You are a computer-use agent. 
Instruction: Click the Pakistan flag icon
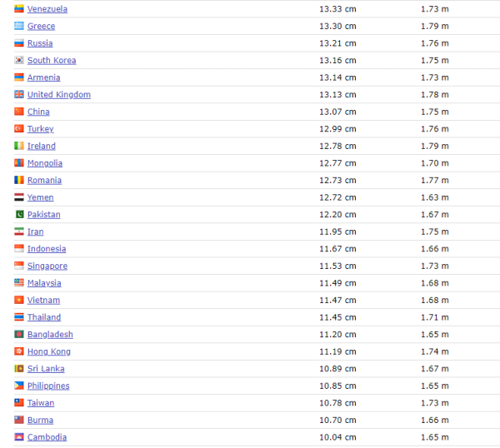click(x=19, y=215)
